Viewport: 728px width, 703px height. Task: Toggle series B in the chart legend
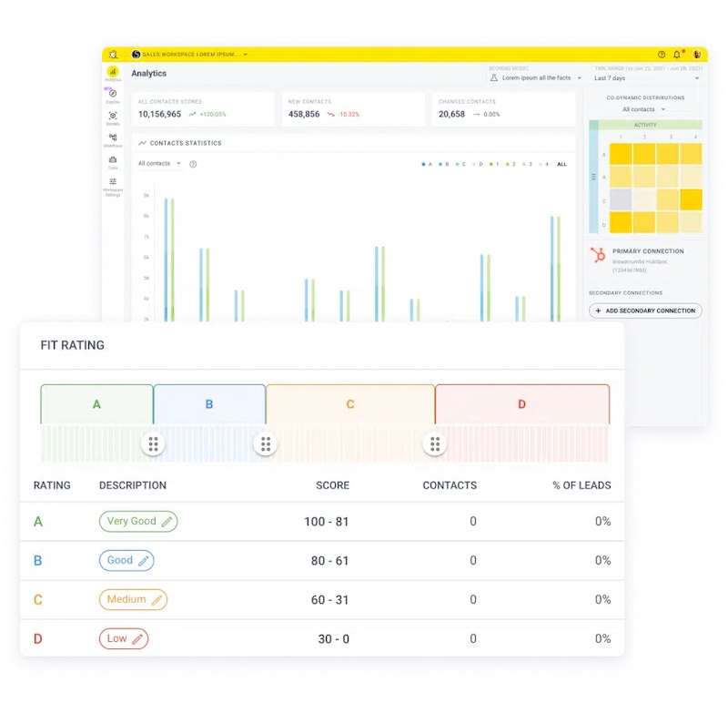443,164
